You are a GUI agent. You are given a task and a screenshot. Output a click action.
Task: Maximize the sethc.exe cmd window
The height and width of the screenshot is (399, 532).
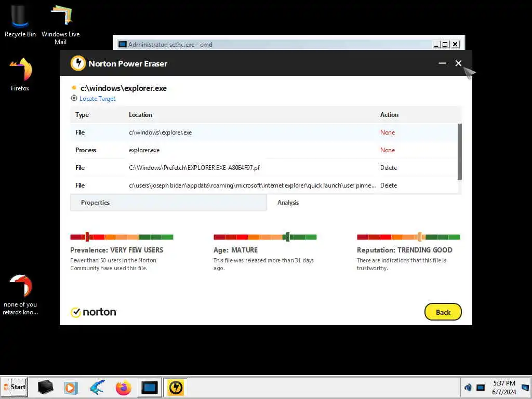445,45
